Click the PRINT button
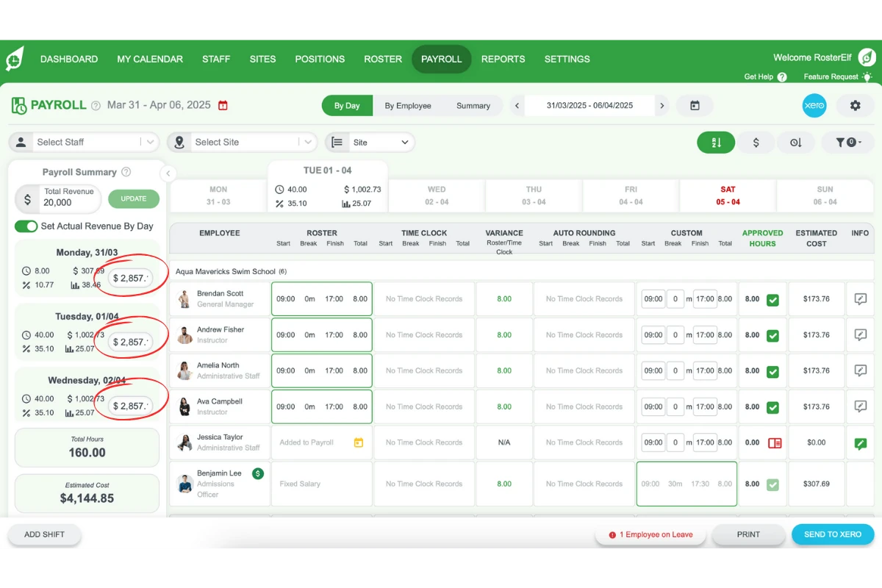 pos(748,534)
